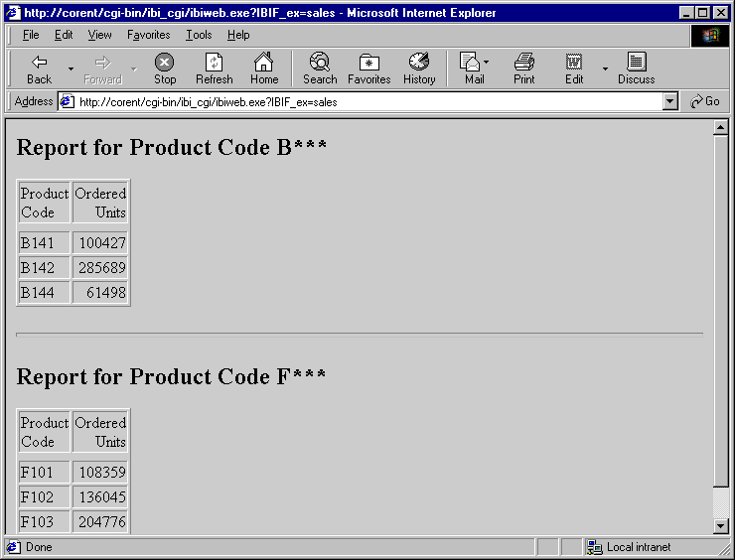Viewport: 735px width, 560px height.
Task: Open the Tools menu
Action: pos(199,35)
